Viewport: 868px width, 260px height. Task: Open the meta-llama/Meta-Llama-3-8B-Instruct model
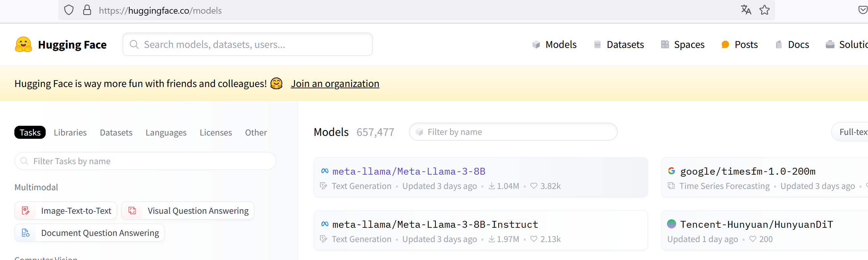435,224
